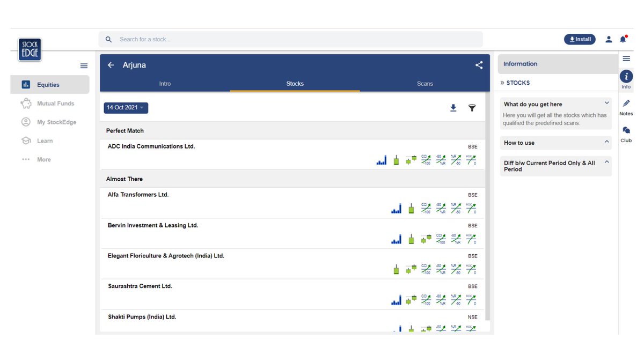This screenshot has width=644, height=362.
Task: Focus the Search for a stock field
Action: (x=290, y=39)
